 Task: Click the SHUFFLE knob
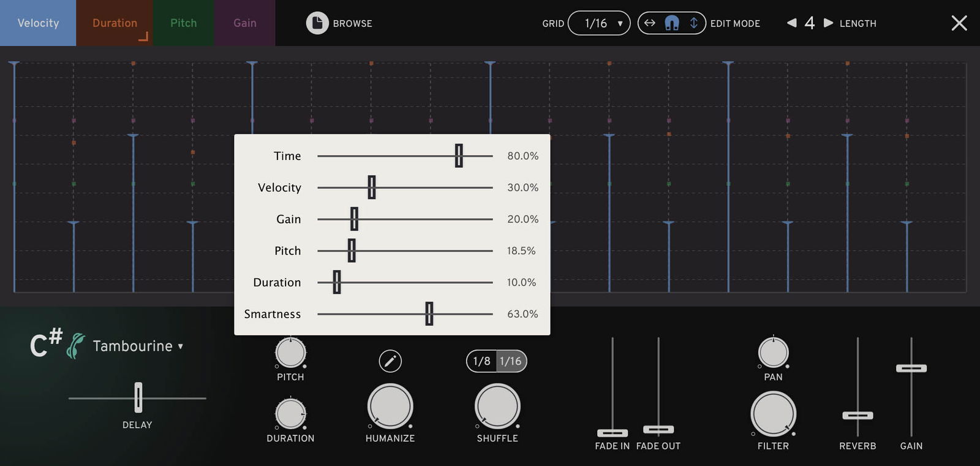(x=497, y=407)
